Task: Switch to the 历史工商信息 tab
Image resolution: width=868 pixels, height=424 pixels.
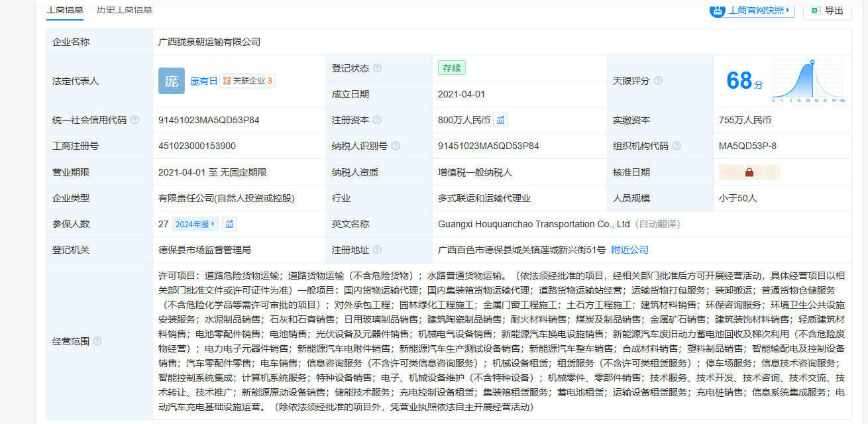Action: point(124,9)
